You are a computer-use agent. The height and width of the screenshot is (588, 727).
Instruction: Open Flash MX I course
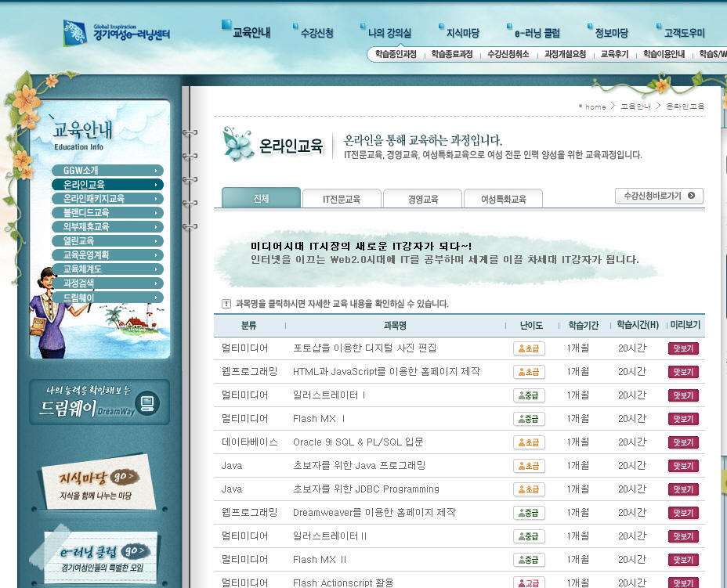point(319,419)
